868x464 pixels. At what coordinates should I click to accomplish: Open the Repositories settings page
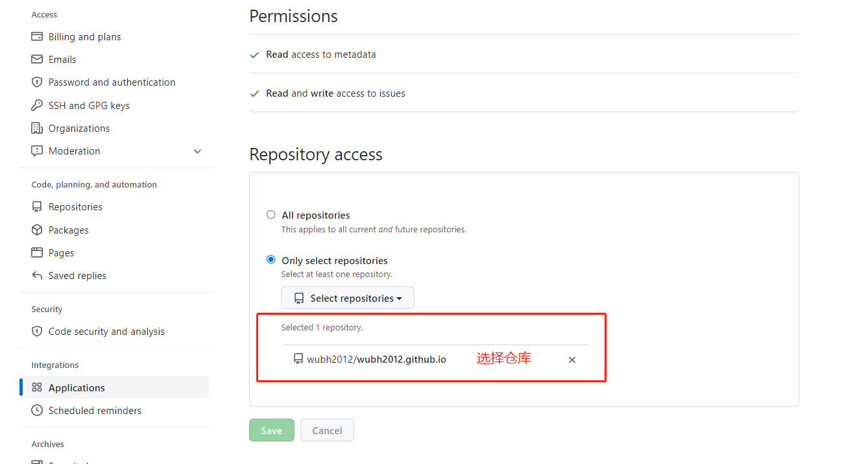pos(75,207)
